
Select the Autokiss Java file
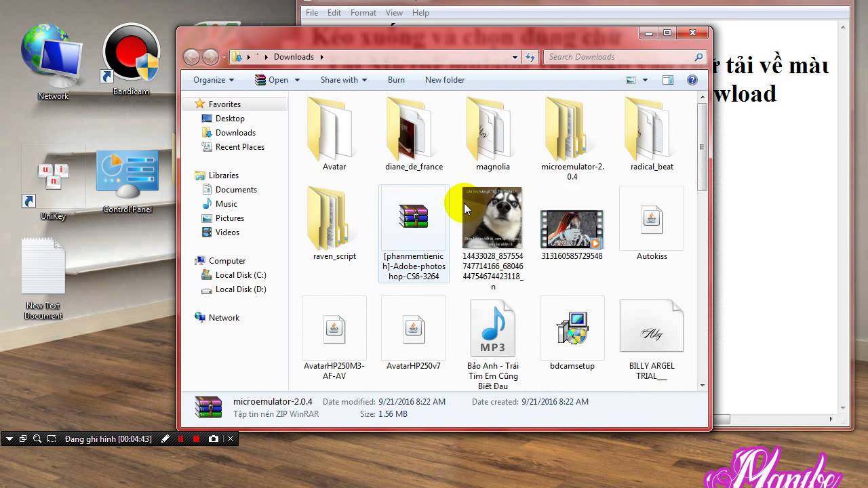652,224
